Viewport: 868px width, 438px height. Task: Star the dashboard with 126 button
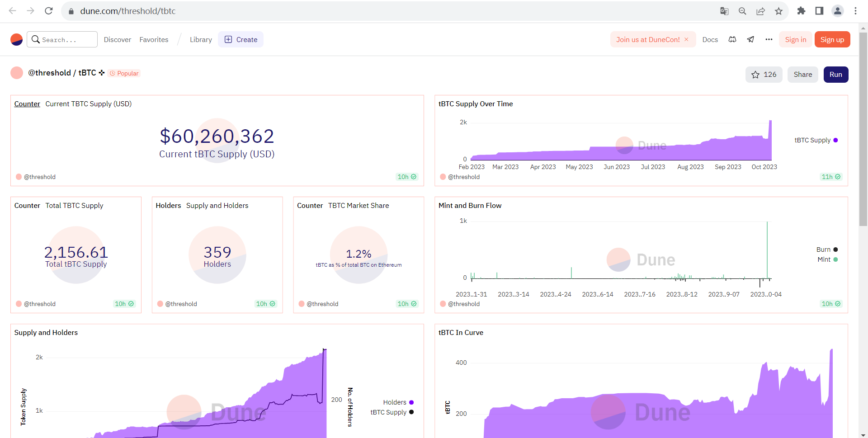764,75
